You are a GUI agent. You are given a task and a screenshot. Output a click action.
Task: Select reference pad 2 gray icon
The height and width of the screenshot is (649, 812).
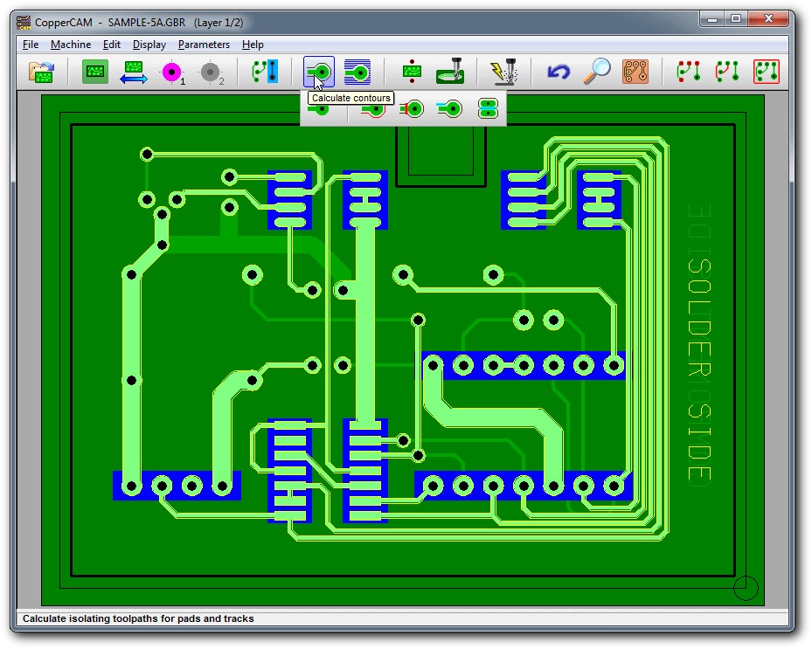[211, 72]
